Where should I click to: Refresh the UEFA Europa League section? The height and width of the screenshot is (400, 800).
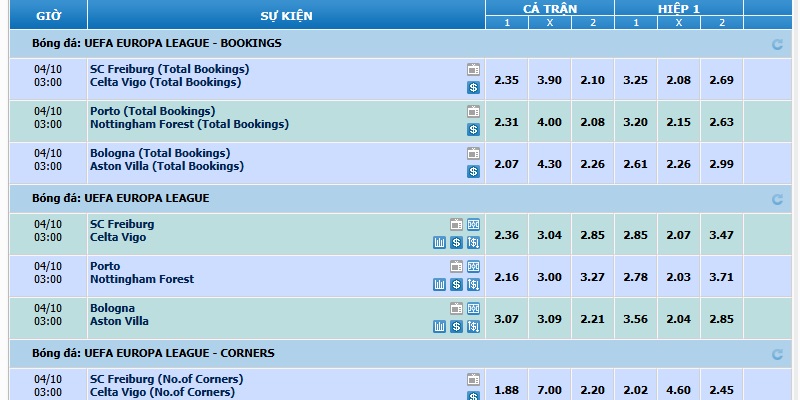click(x=777, y=199)
